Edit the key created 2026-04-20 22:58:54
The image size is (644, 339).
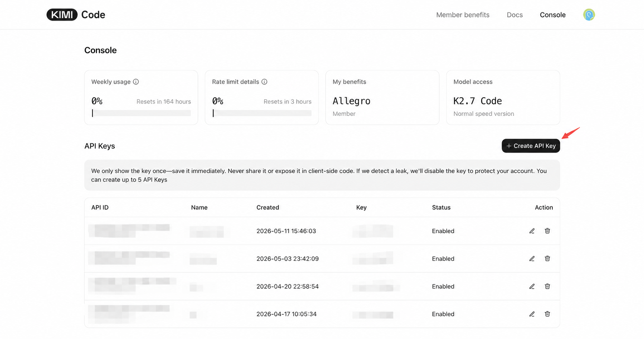(x=532, y=286)
